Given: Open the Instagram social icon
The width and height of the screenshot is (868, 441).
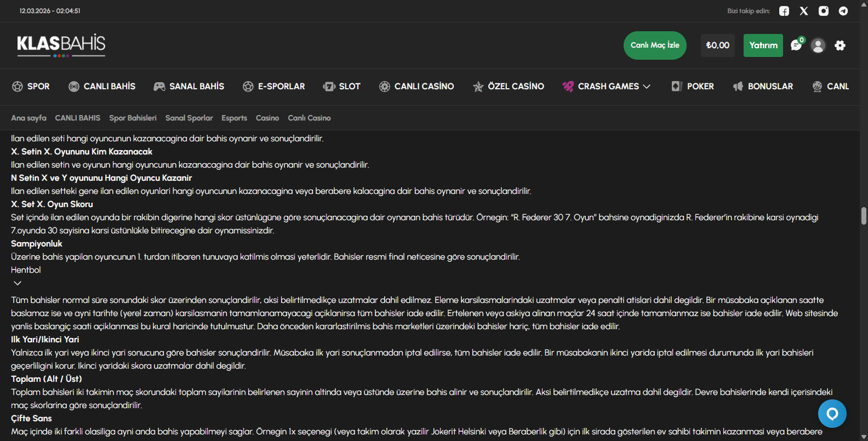Looking at the screenshot, I should coord(824,11).
